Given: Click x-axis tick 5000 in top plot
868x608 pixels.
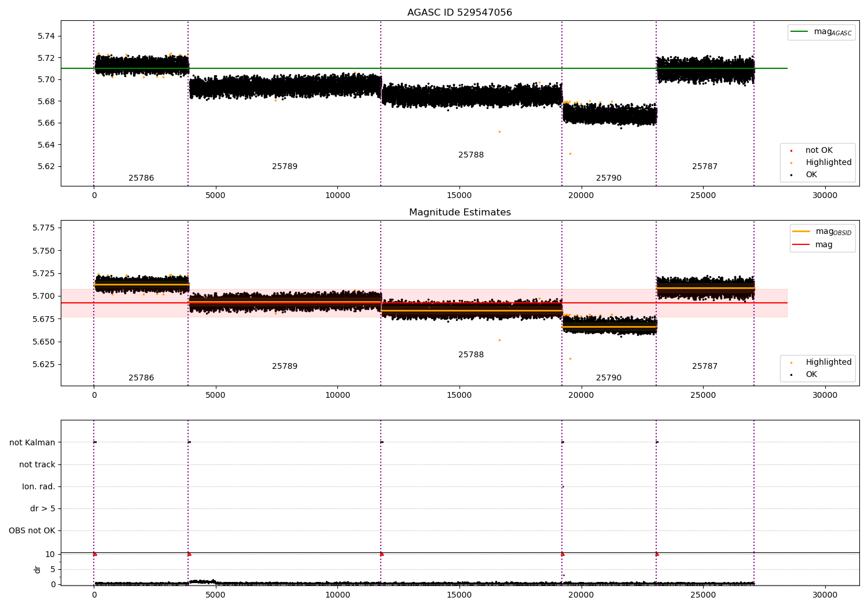Looking at the screenshot, I should (215, 195).
